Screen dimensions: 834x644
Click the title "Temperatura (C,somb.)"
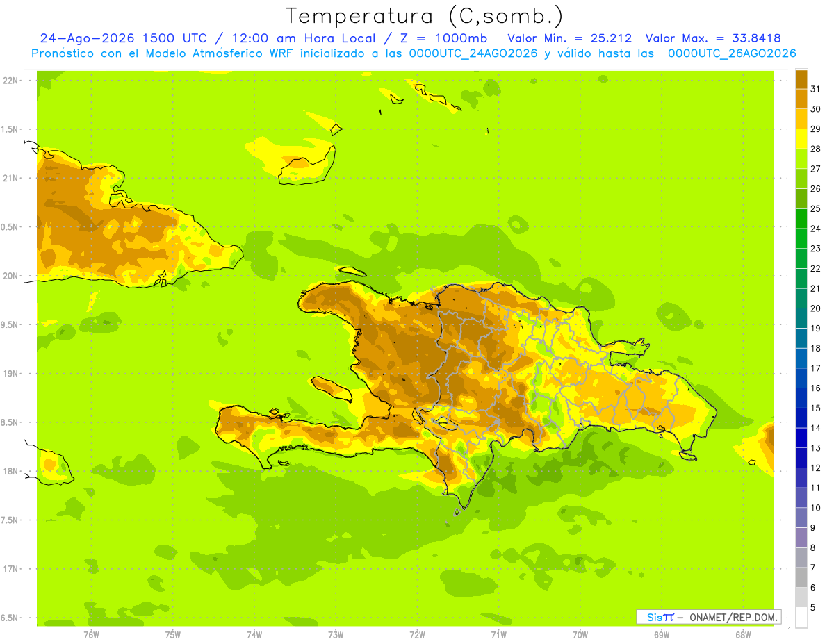(424, 17)
